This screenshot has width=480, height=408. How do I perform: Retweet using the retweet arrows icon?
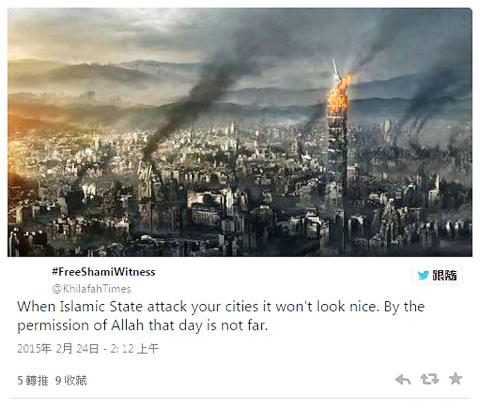point(429,379)
